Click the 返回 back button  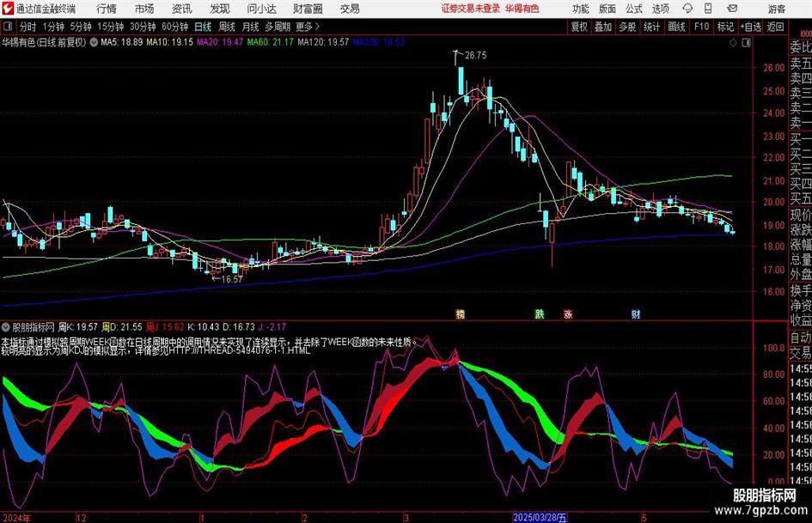tap(775, 27)
